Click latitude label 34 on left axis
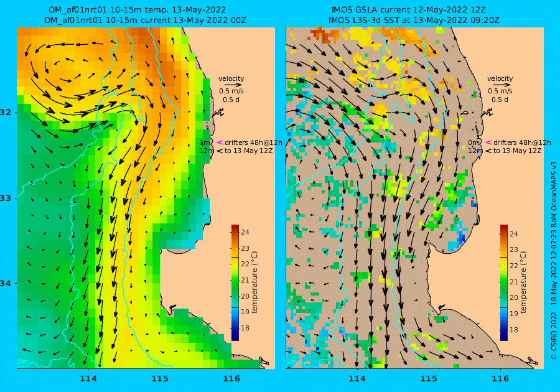 pos(6,284)
